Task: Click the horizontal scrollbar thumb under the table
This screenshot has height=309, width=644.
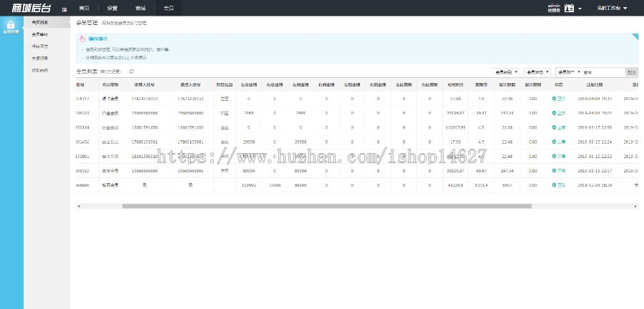Action: [327, 206]
